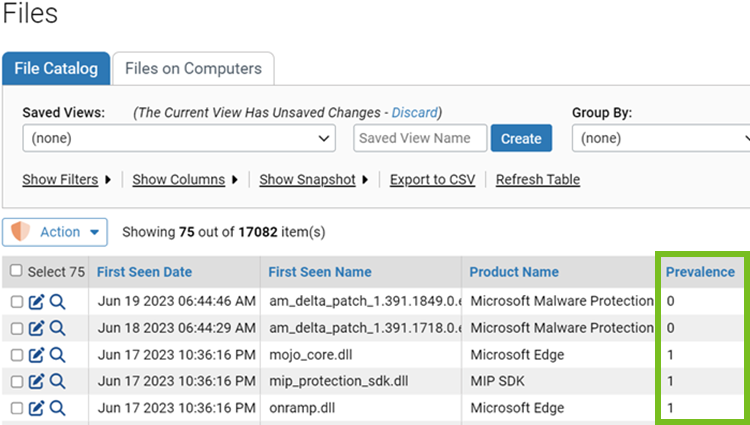Click the mojo_core.dll file name cell
Image resolution: width=750 pixels, height=425 pixels.
point(310,355)
